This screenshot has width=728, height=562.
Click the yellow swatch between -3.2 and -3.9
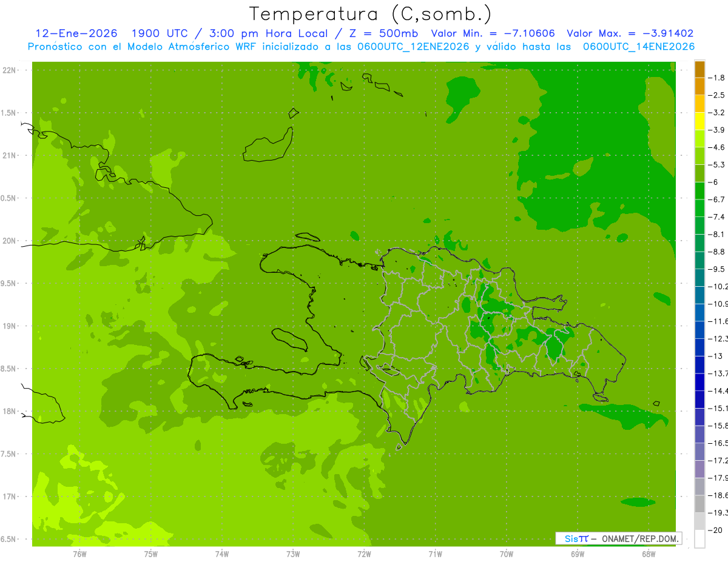(699, 121)
